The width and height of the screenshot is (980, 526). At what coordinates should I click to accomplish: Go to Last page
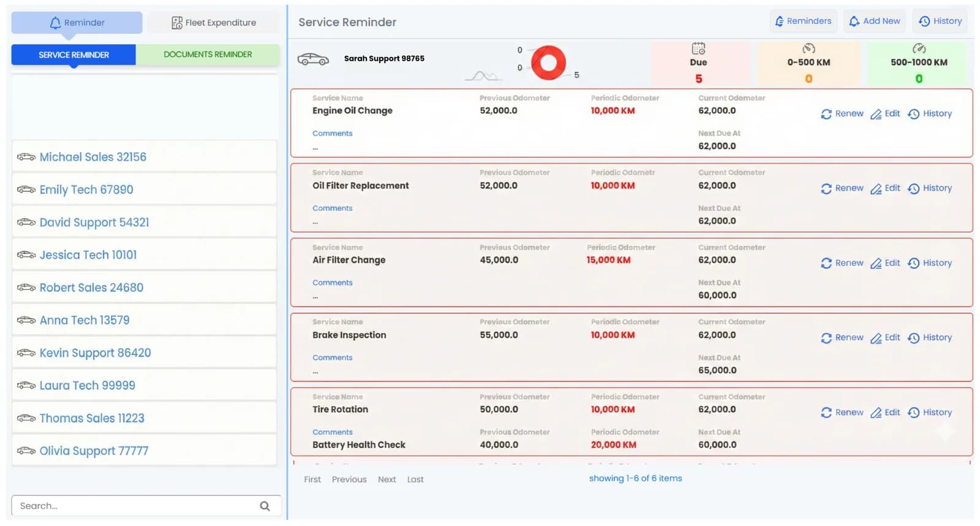coord(415,479)
